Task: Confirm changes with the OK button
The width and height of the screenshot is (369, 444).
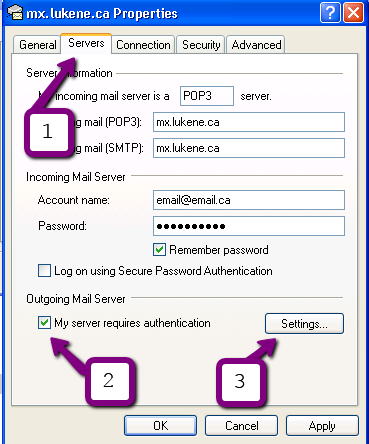Action: pos(160,425)
